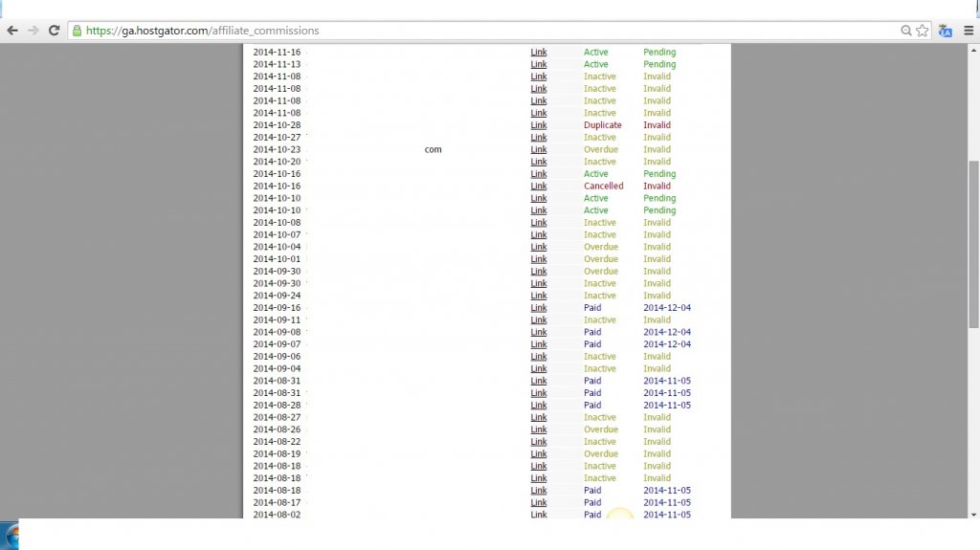Click the green SSL padlock icon

(77, 31)
